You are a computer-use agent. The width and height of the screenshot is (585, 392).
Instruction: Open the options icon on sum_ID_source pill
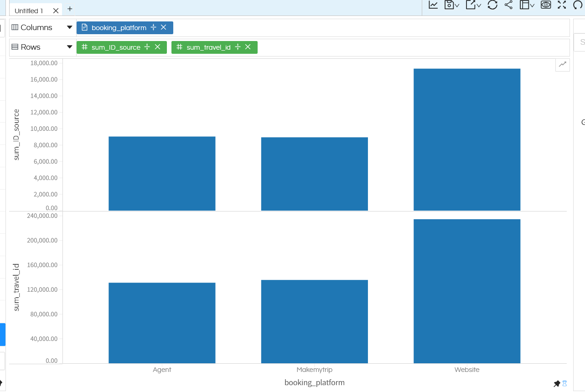147,47
